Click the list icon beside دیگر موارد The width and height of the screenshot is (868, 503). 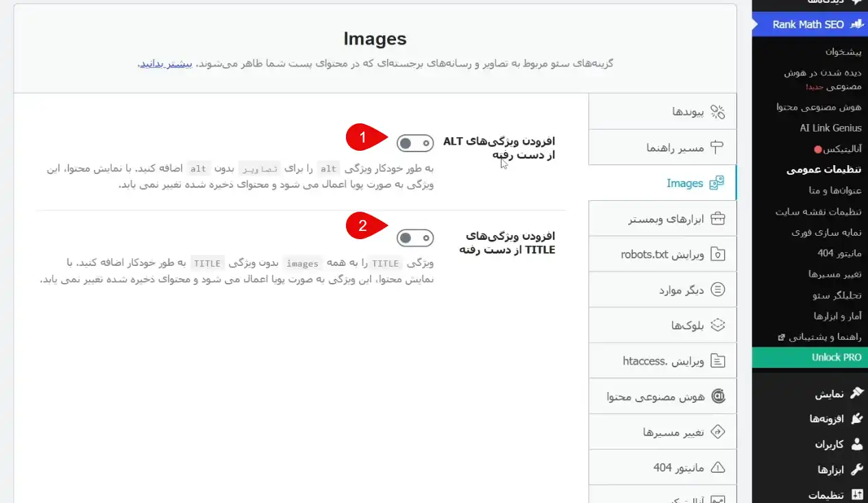coord(717,290)
